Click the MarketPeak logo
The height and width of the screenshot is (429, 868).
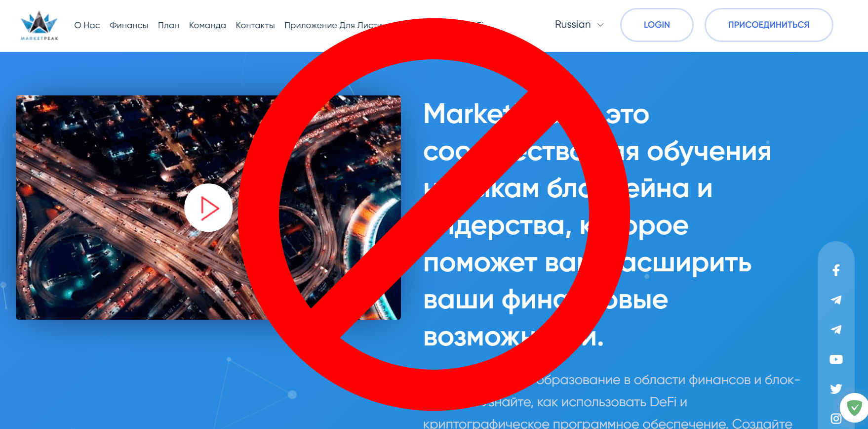click(39, 26)
